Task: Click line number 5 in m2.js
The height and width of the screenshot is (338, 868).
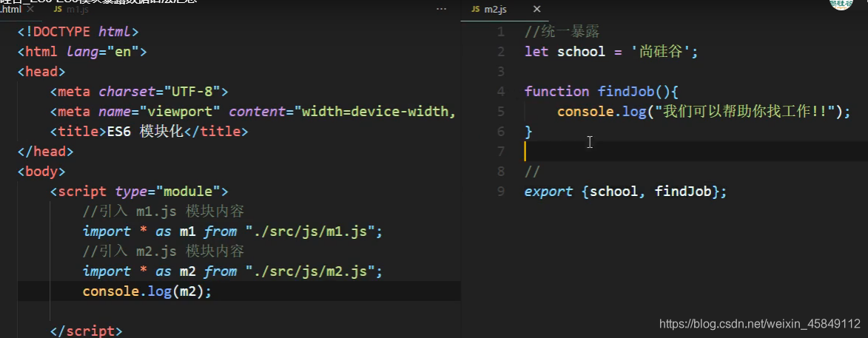Action: point(500,112)
